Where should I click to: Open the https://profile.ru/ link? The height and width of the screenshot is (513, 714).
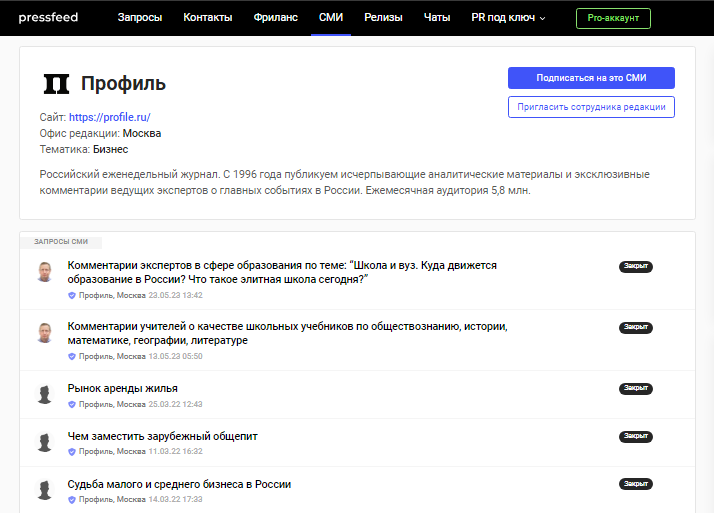(110, 117)
